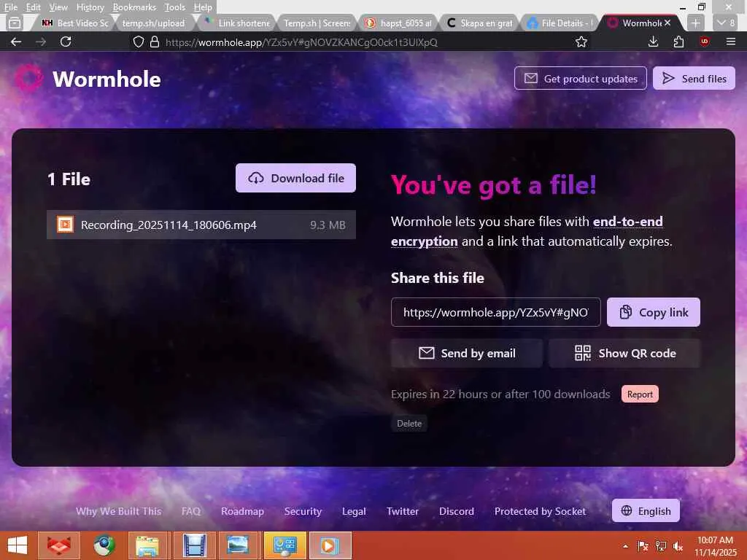This screenshot has height=560, width=747.
Task: Show hidden system tray icons arrow
Action: pyautogui.click(x=625, y=545)
